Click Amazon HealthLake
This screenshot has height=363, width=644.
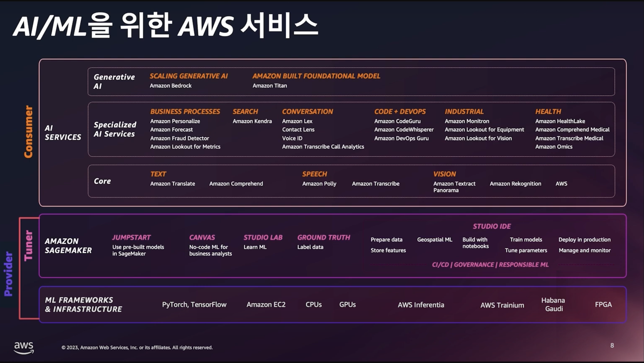[560, 121]
